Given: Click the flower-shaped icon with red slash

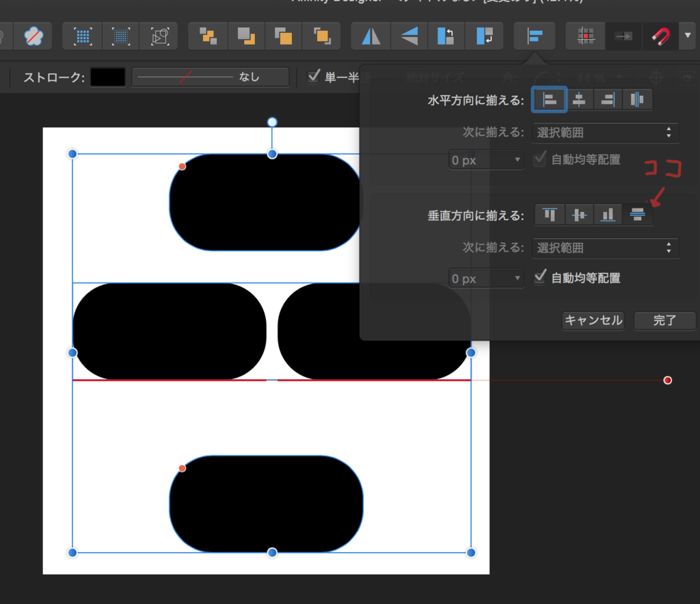Looking at the screenshot, I should 33,36.
